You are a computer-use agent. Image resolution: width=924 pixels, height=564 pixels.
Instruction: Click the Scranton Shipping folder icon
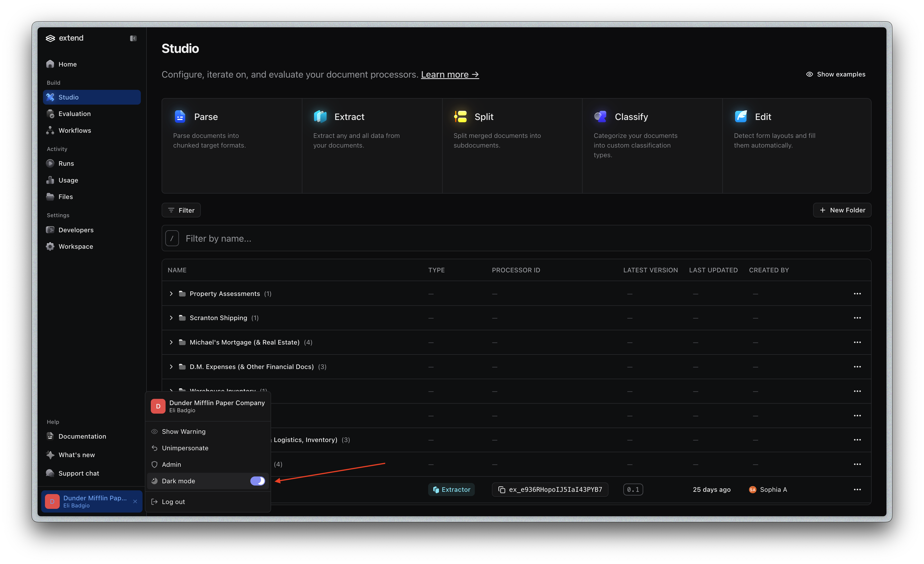pos(182,318)
